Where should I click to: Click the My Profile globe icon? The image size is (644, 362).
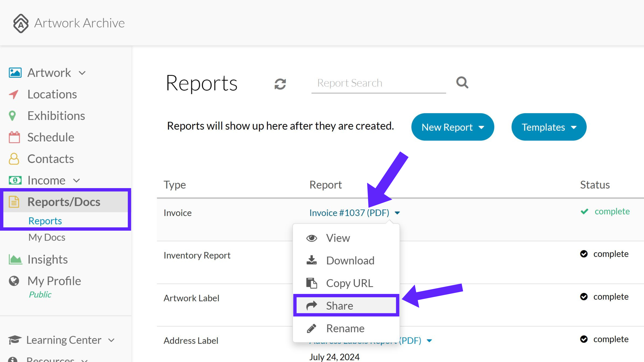click(14, 281)
